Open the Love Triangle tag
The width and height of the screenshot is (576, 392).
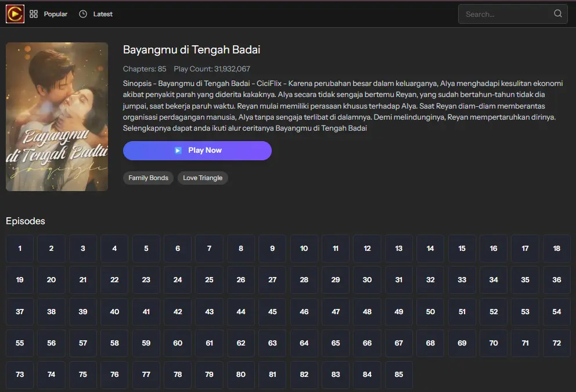[203, 178]
